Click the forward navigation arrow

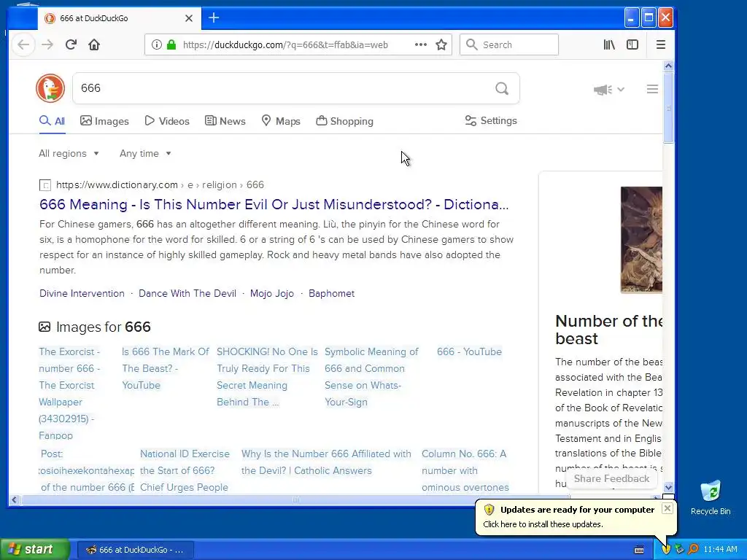point(47,44)
